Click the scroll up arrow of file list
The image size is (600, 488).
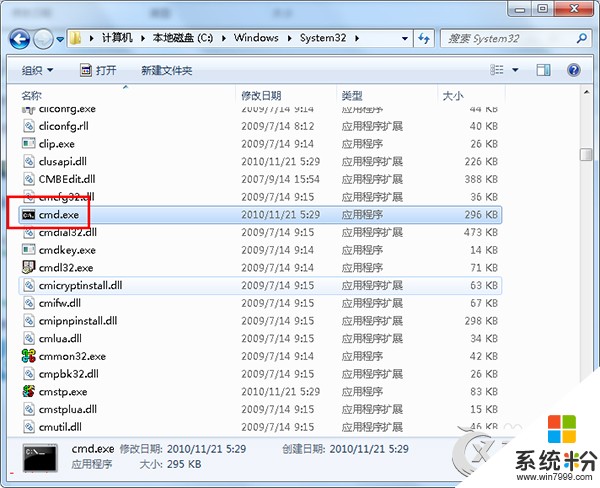click(586, 92)
